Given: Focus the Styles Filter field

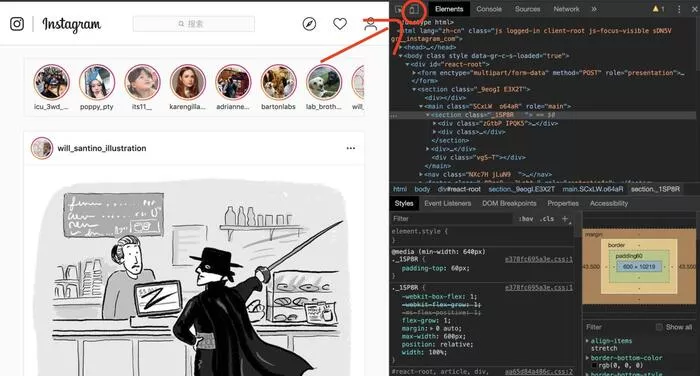Looking at the screenshot, I should coord(452,219).
